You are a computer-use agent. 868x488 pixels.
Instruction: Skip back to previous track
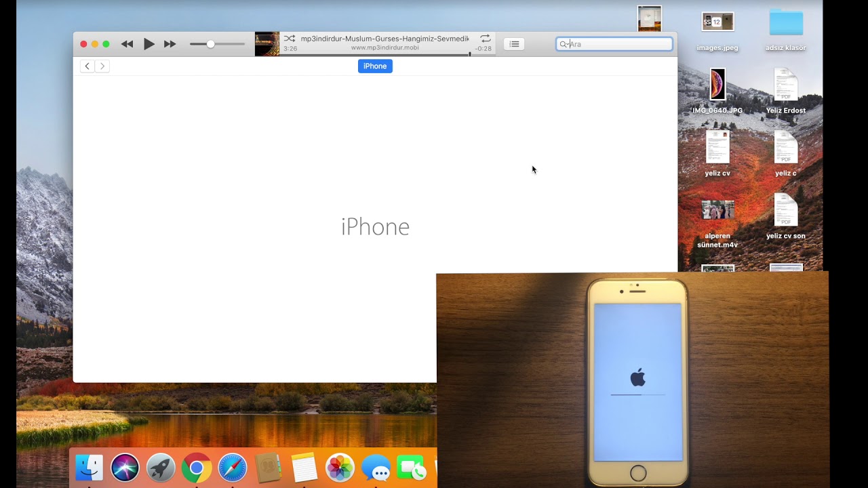(127, 44)
